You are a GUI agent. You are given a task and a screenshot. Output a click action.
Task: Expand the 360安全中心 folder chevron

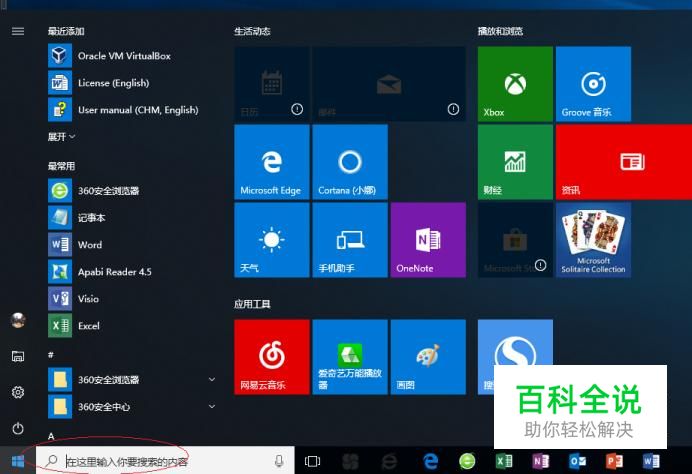coord(212,406)
